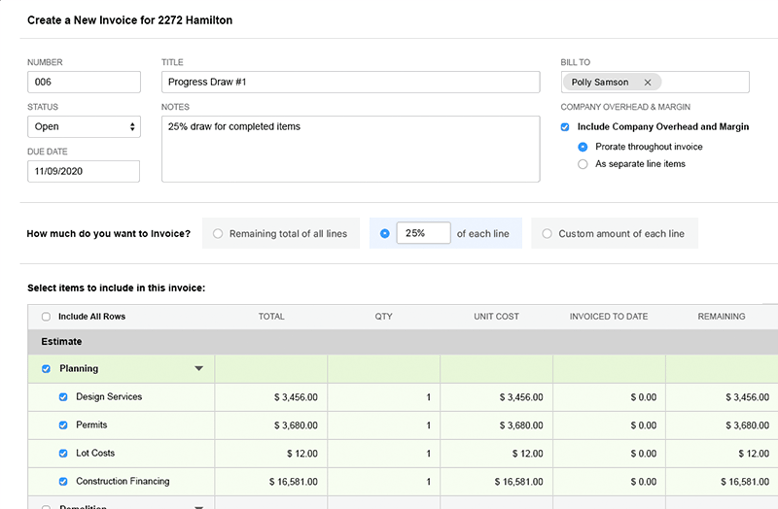Check the Include All Rows checkbox
The width and height of the screenshot is (778, 509).
tap(46, 317)
